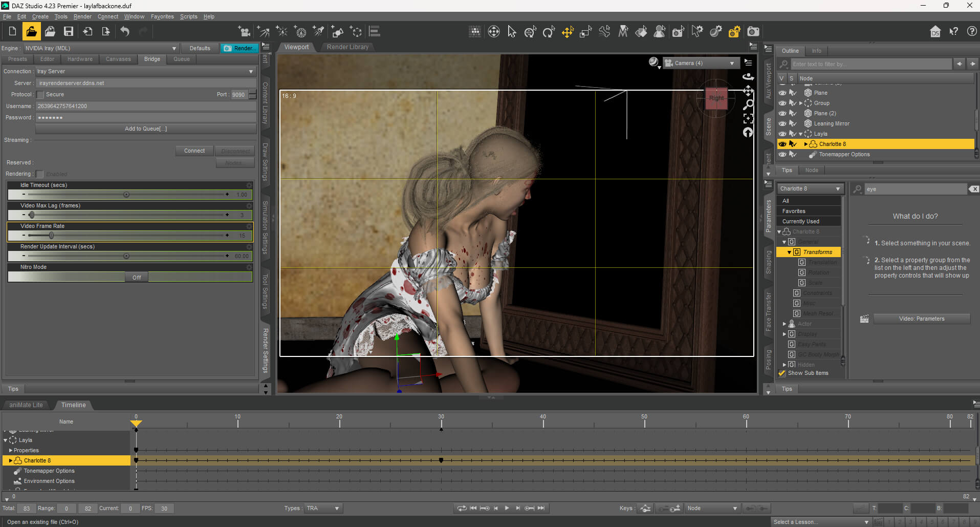
Task: Open the Camera (4) view dropdown
Action: [701, 63]
